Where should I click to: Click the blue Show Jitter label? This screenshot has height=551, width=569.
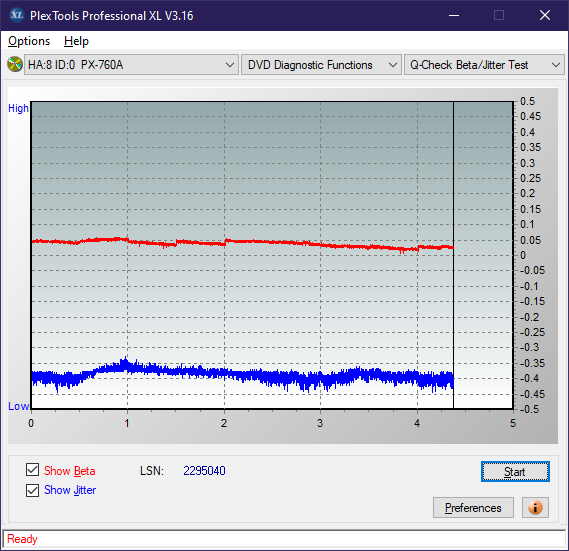pos(70,490)
